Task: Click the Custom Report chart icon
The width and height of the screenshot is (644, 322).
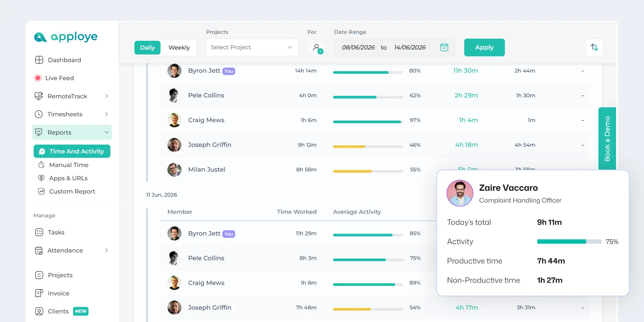Action: pos(42,191)
